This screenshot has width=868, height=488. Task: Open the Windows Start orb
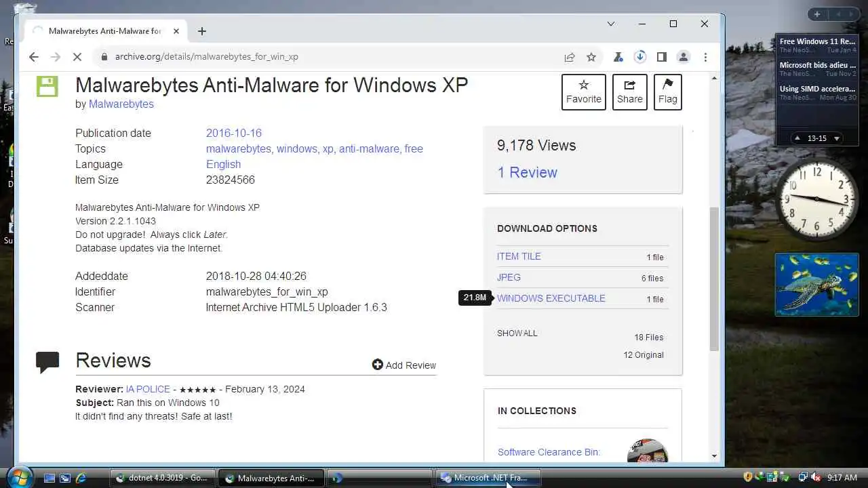tap(20, 477)
